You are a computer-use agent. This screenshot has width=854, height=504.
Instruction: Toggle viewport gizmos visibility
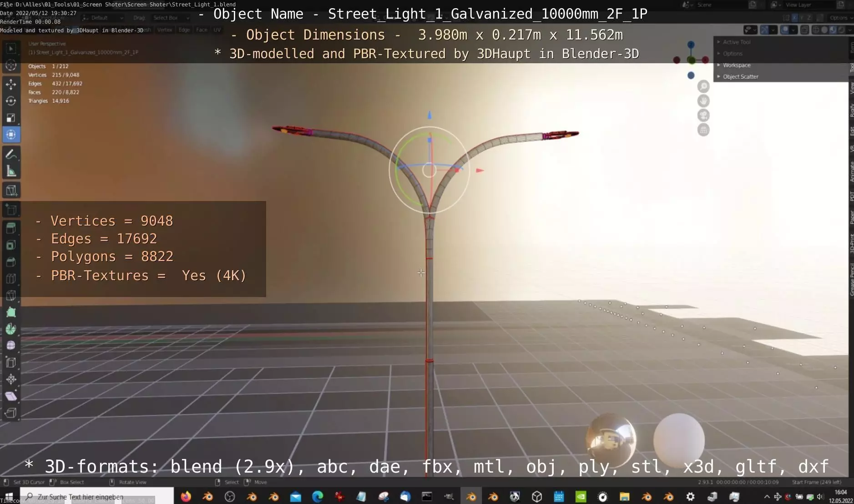[x=764, y=30]
